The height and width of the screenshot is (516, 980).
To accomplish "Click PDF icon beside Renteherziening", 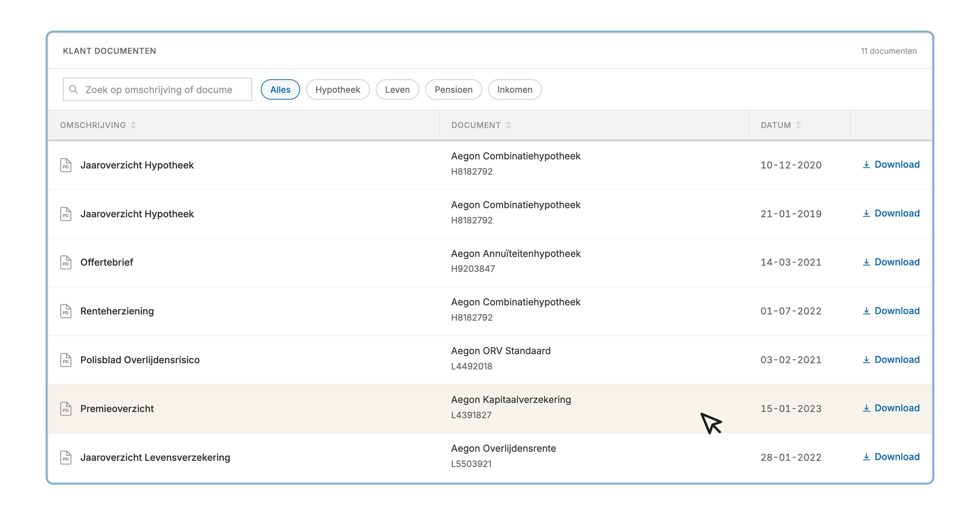I will pyautogui.click(x=66, y=311).
